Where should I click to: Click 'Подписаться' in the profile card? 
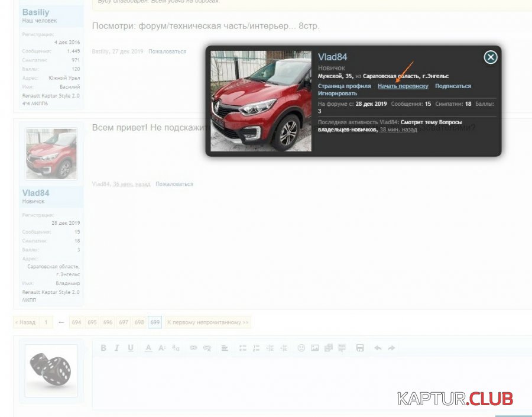point(453,86)
